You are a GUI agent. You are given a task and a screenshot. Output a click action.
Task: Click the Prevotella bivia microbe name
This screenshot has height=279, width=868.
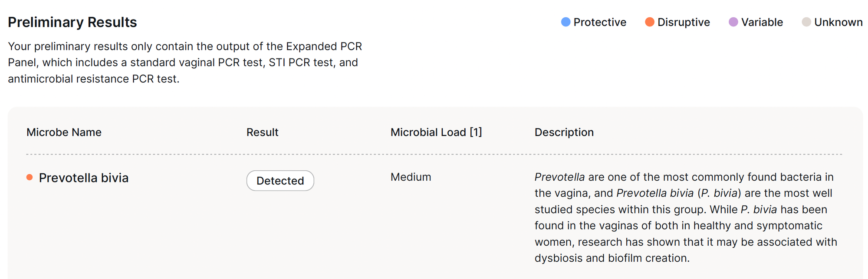[84, 178]
